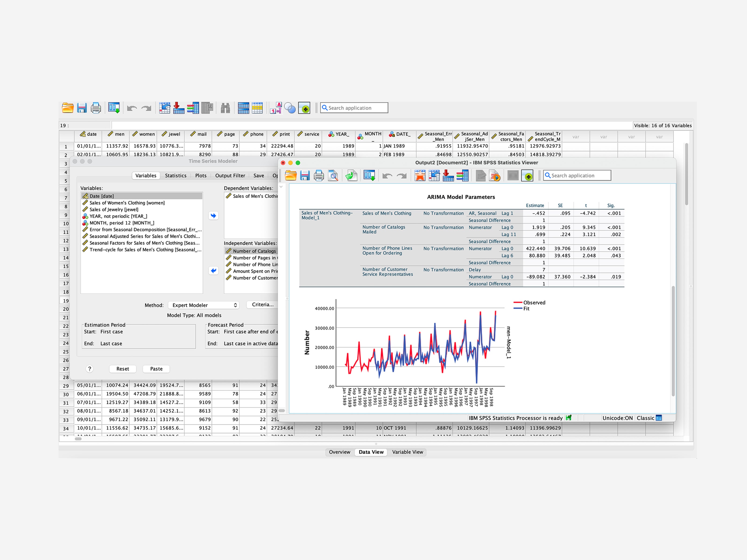Open the Method dropdown showing Expert Modeler

point(204,305)
